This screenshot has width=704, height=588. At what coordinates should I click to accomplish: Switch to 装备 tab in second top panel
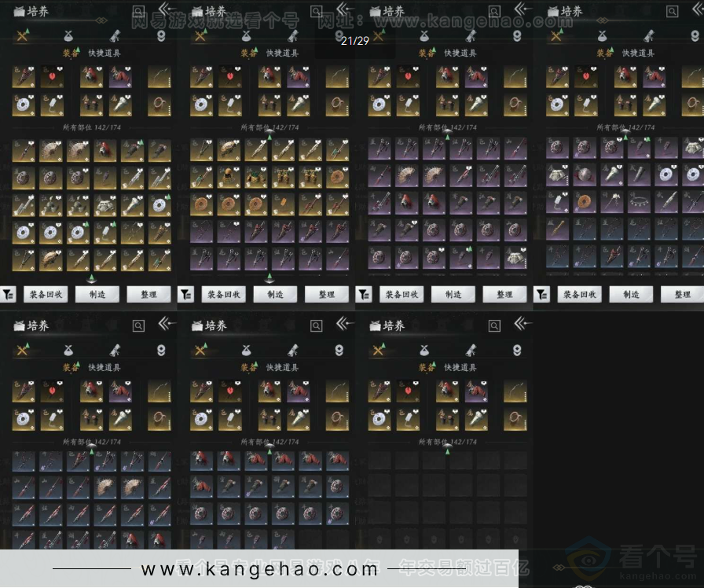pyautogui.click(x=247, y=53)
